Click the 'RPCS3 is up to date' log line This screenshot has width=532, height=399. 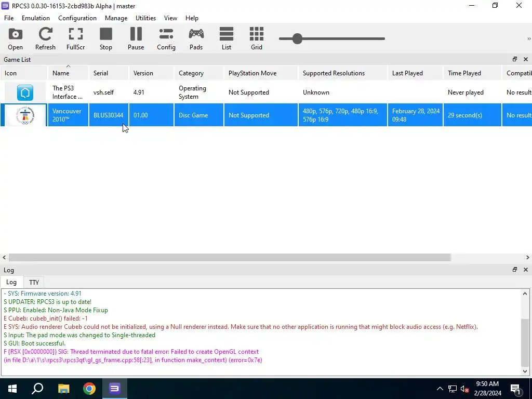(47, 302)
